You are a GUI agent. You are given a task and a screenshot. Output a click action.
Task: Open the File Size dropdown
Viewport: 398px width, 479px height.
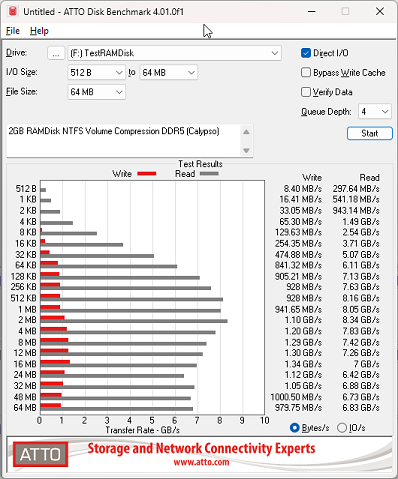(x=96, y=92)
